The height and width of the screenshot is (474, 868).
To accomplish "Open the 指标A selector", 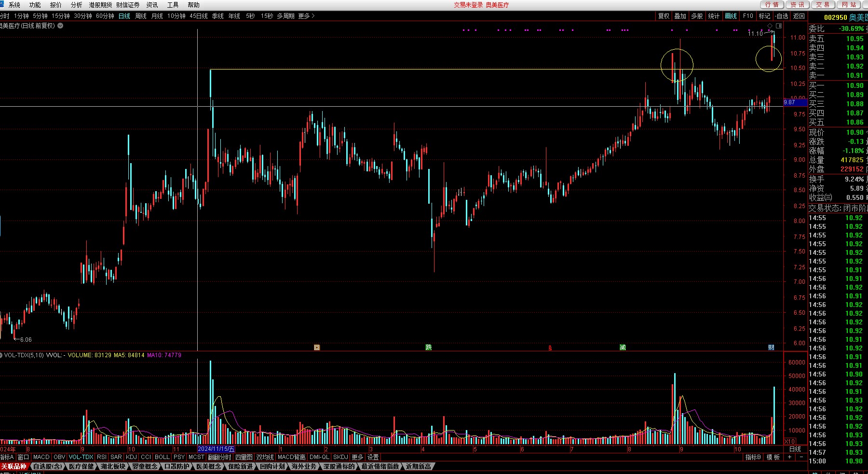I will pos(7,457).
